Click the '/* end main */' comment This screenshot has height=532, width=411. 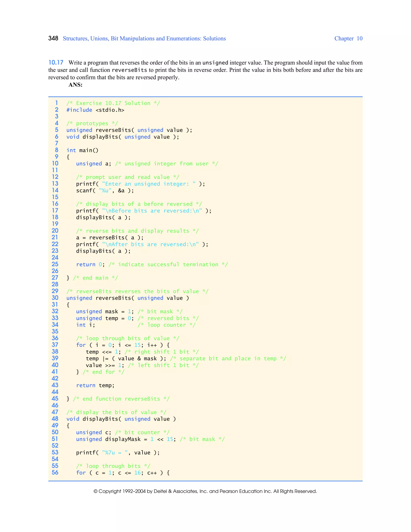tap(96, 278)
